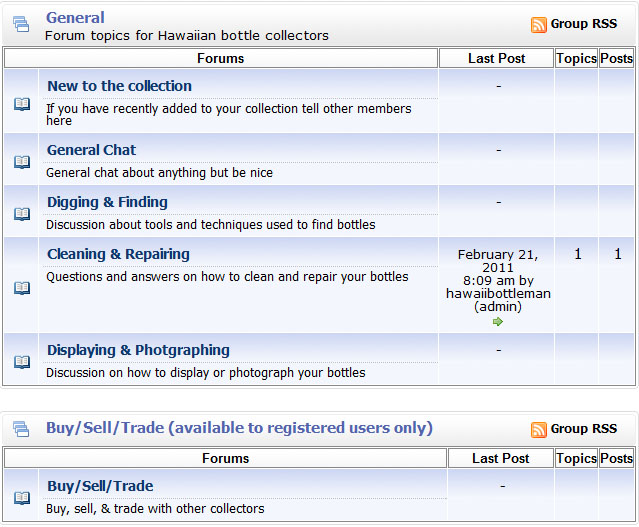This screenshot has width=639, height=527.
Task: Open the Buy/Sell/Trade group heading link
Action: (239, 428)
